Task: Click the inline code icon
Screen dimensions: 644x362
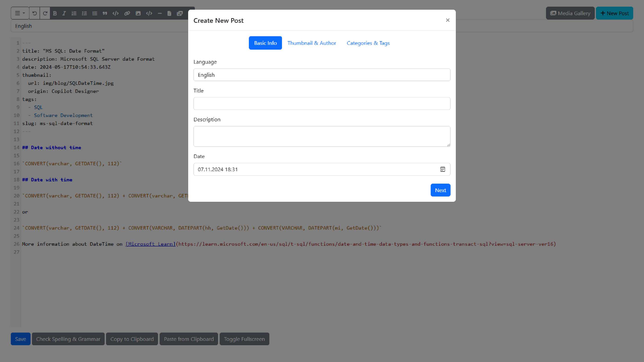Action: [116, 13]
